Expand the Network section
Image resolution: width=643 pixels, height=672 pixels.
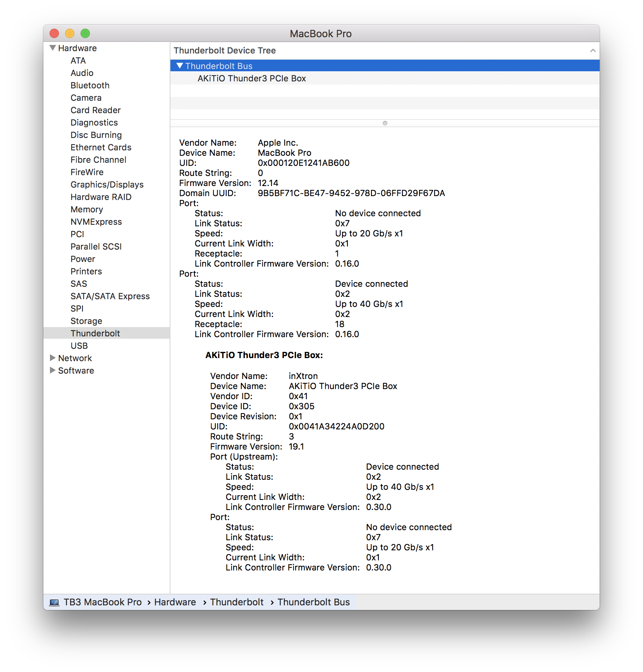[53, 358]
